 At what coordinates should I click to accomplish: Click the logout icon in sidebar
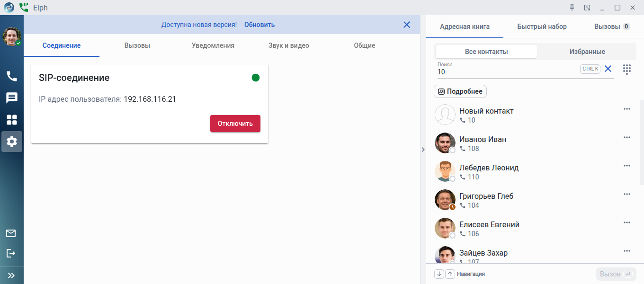pyautogui.click(x=11, y=253)
